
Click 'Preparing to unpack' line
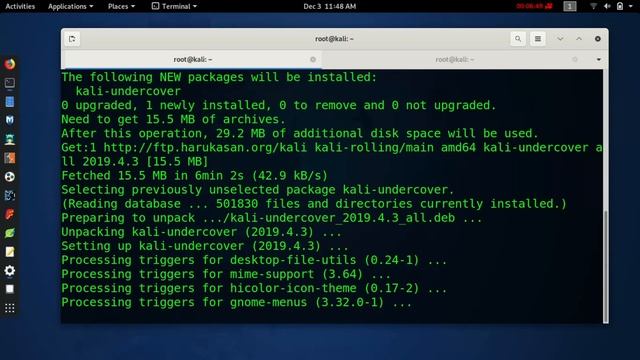pyautogui.click(x=271, y=218)
